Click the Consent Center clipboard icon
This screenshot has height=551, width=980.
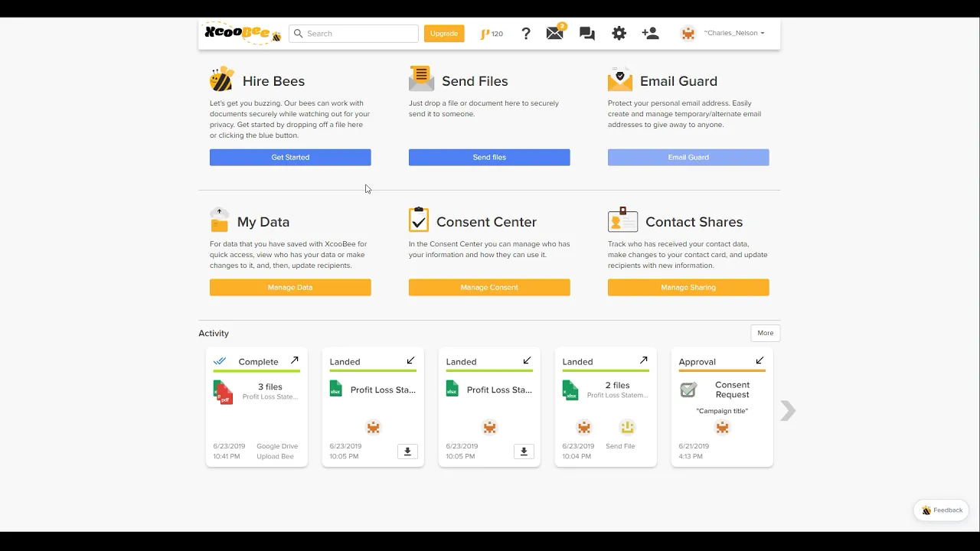[419, 220]
